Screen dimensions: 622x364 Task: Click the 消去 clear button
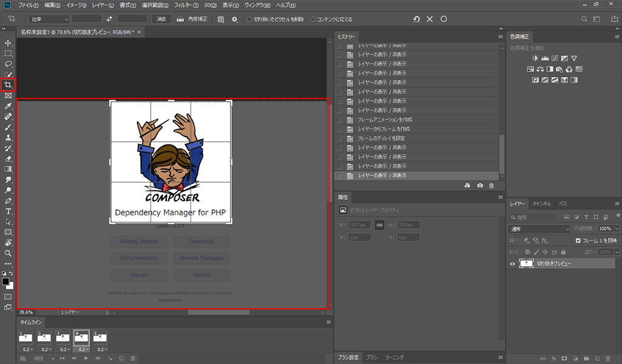(x=161, y=19)
